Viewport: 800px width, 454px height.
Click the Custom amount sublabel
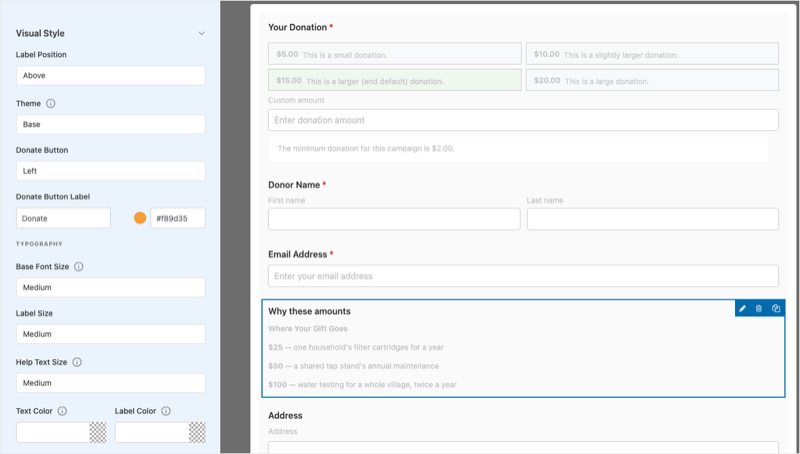coord(296,100)
